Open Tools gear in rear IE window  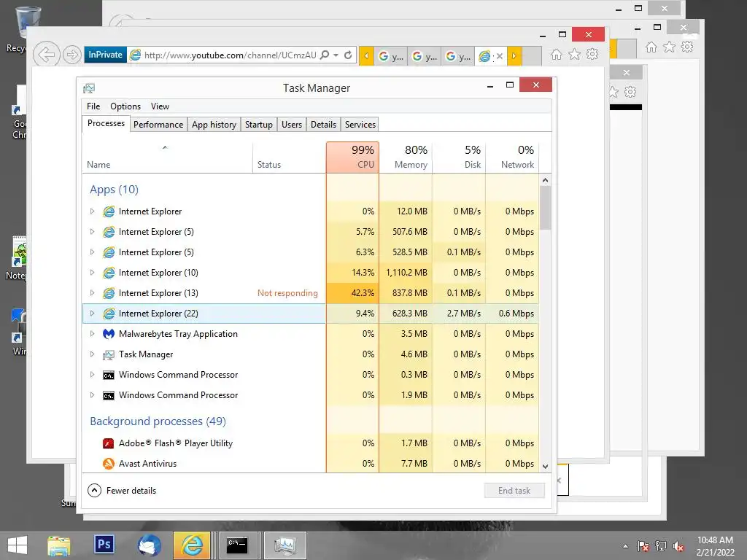(687, 47)
